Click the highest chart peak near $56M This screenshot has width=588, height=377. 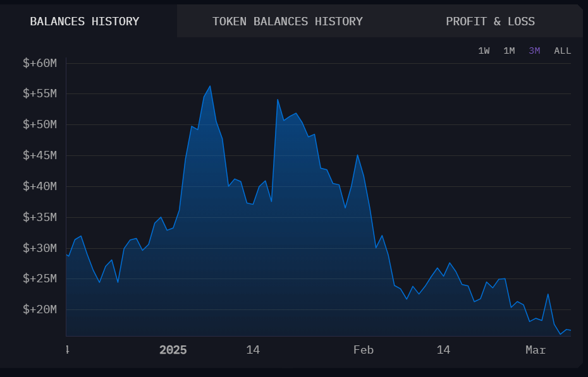pyautogui.click(x=210, y=87)
